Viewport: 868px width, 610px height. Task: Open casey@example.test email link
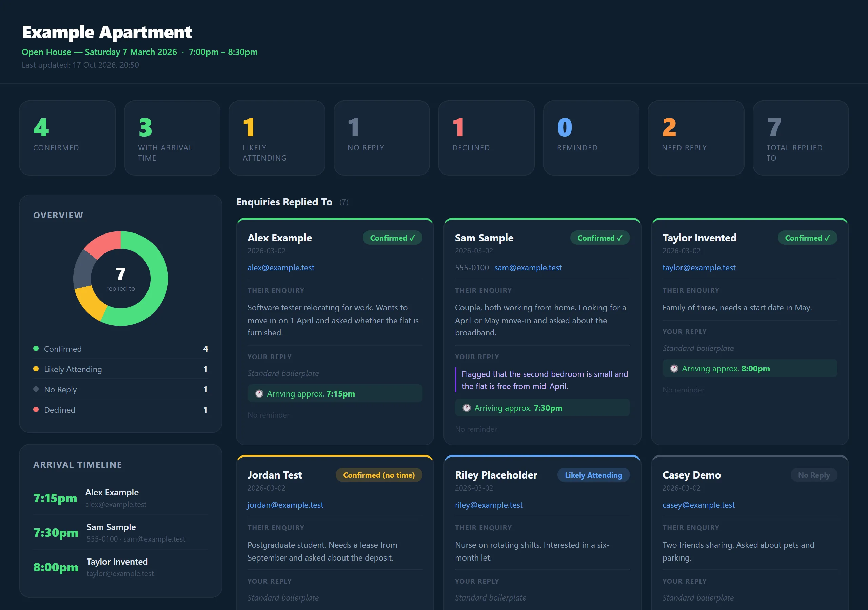(698, 505)
